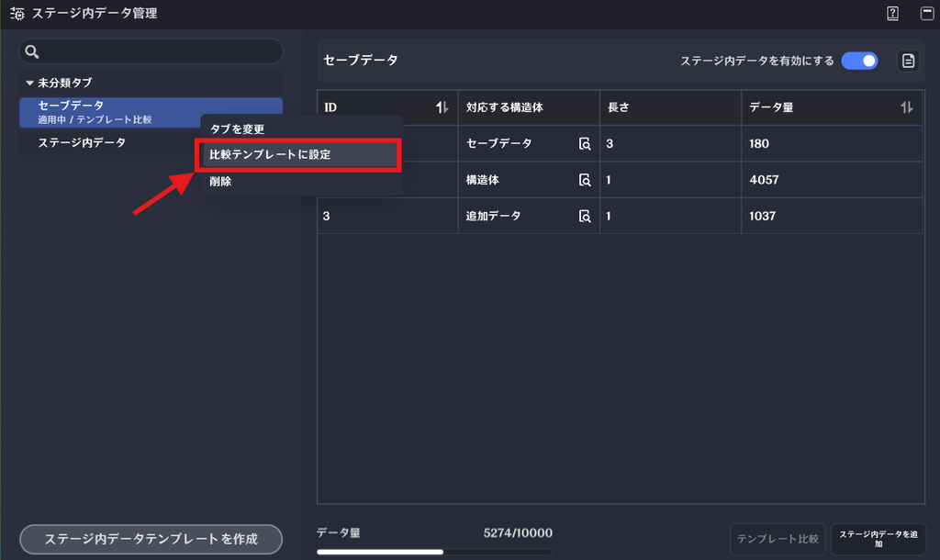
Task: Click the document list icon beside the toggle
Action: point(908,61)
